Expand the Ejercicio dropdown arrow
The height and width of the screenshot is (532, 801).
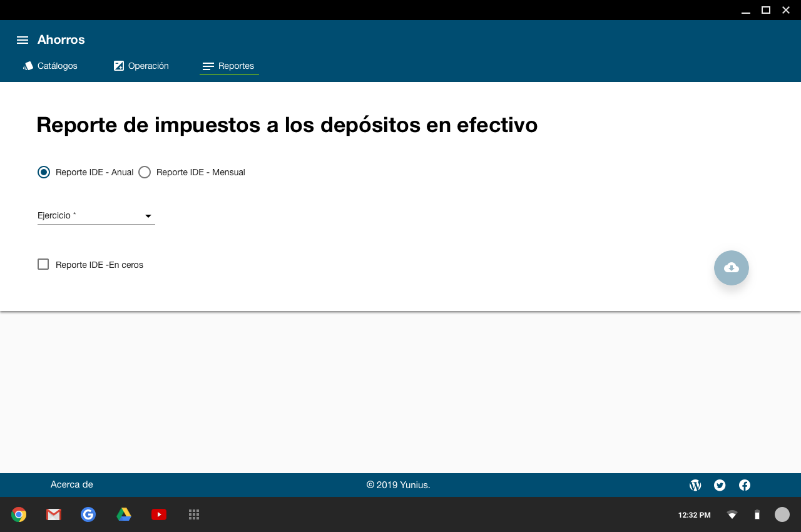[x=148, y=216]
